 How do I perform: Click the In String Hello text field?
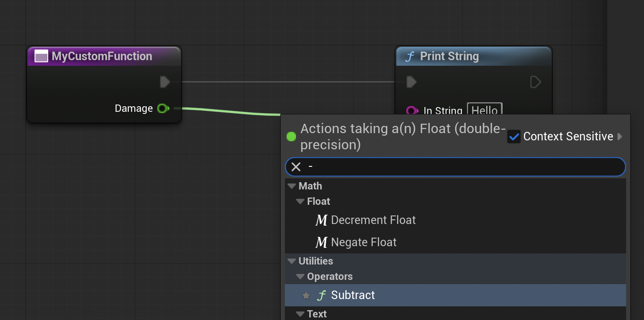point(484,110)
